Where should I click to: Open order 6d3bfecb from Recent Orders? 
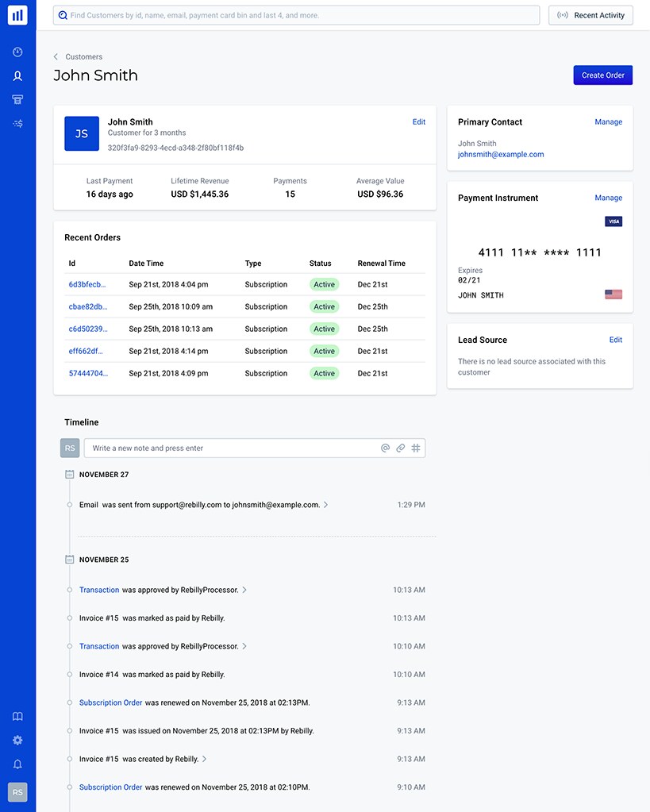click(x=87, y=285)
